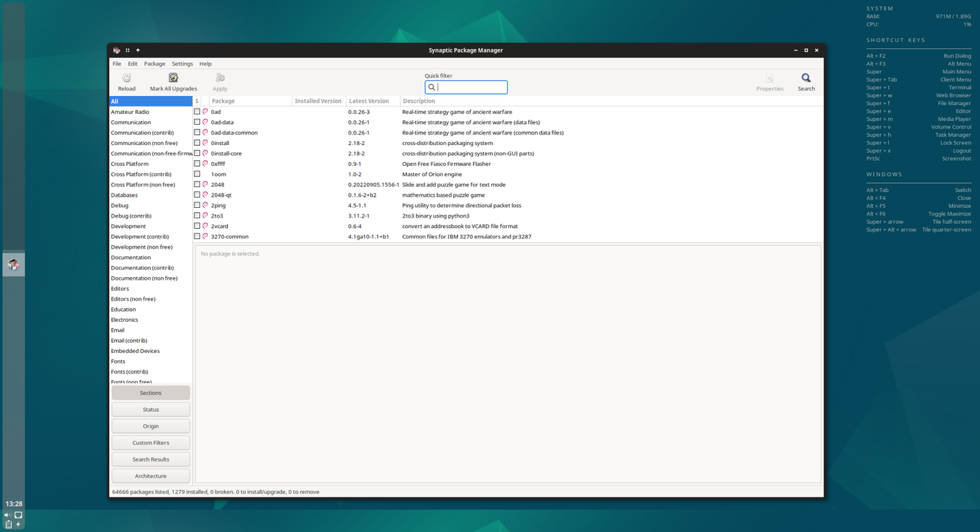This screenshot has height=532, width=980.
Task: Click the Search magnifier toolbar icon
Action: tap(806, 78)
